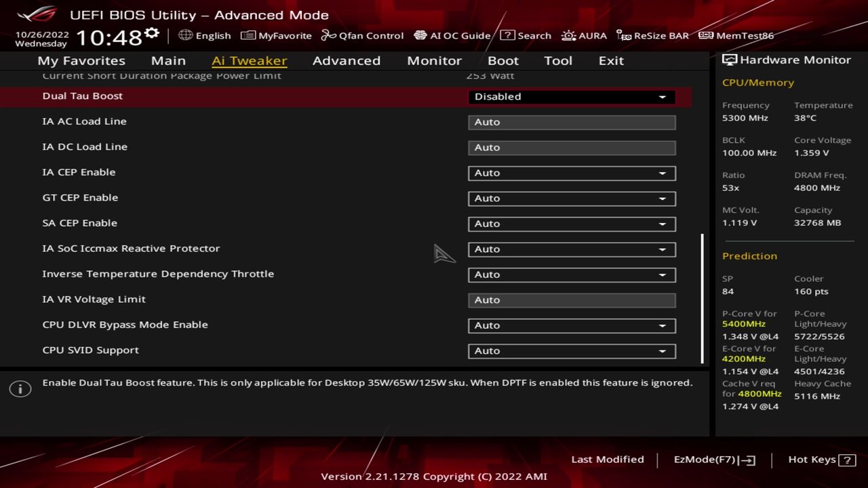
Task: Expand Inverse Temperature Dependency Throttle dropdown
Action: point(572,274)
